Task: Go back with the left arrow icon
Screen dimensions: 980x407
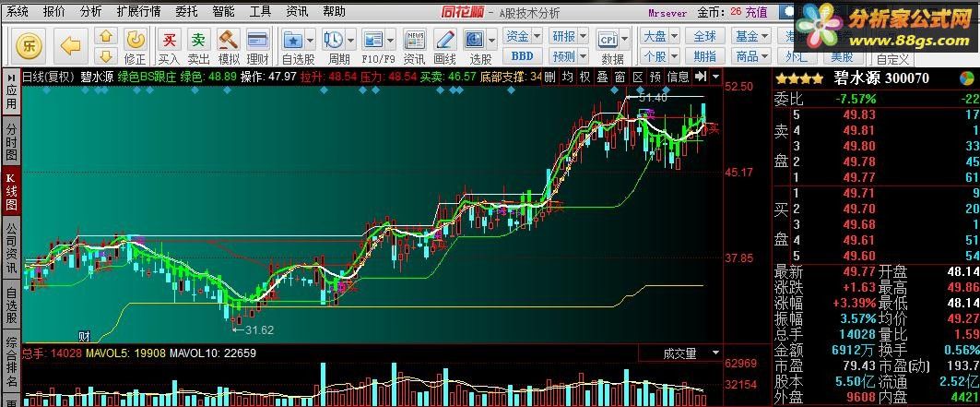Action: coord(70,45)
